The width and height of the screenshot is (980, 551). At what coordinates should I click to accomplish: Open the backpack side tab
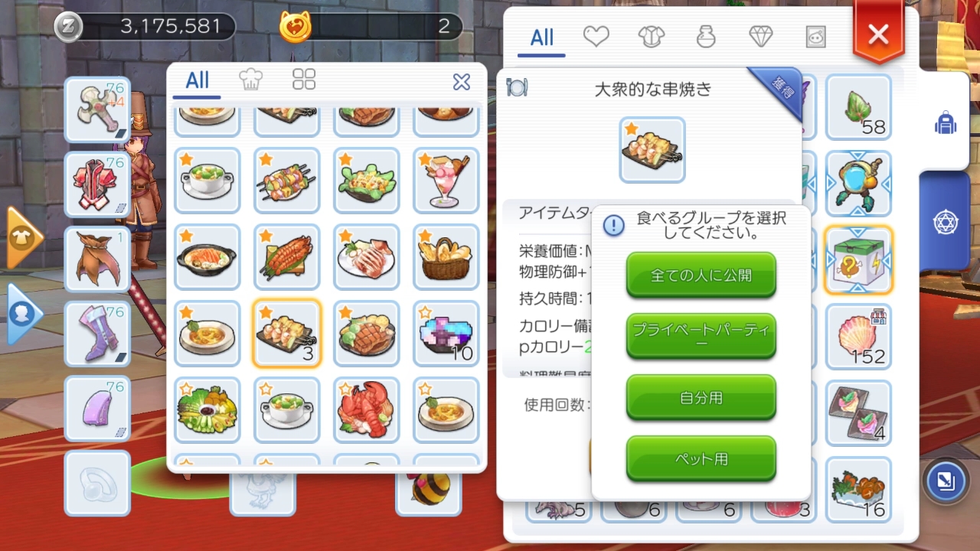946,122
